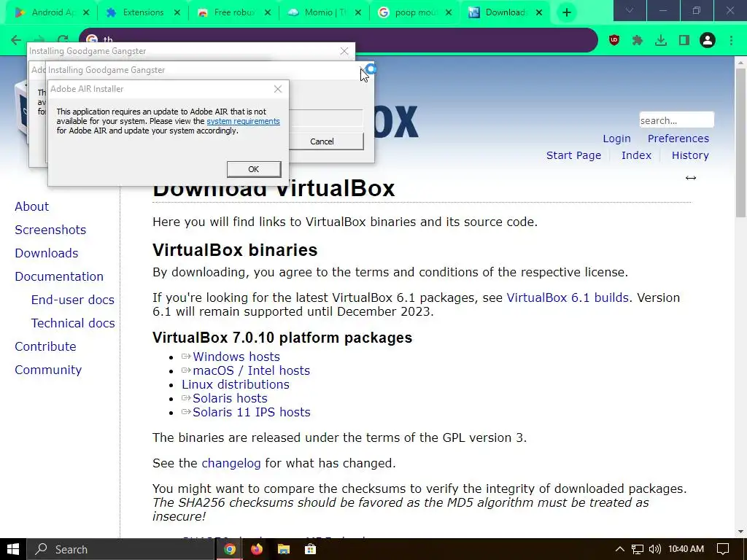The width and height of the screenshot is (747, 560).
Task: Click the scrollbar down arrow
Action: click(741, 532)
